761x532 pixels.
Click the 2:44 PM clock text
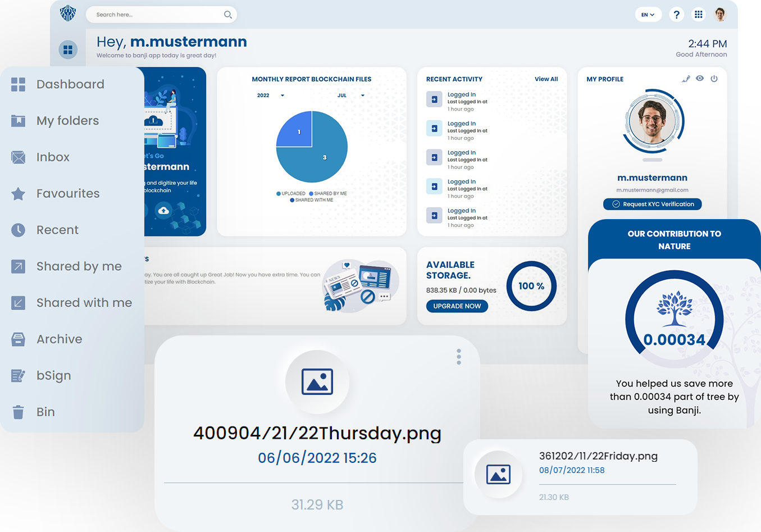(708, 44)
